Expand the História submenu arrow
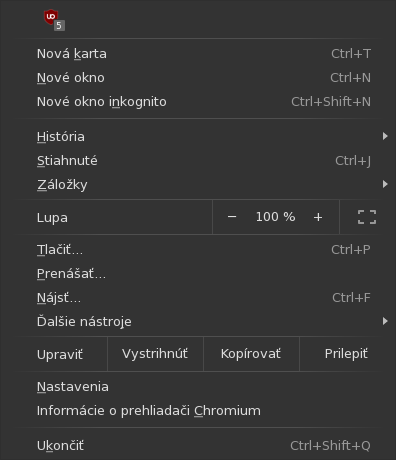Image resolution: width=396 pixels, height=460 pixels. point(385,136)
